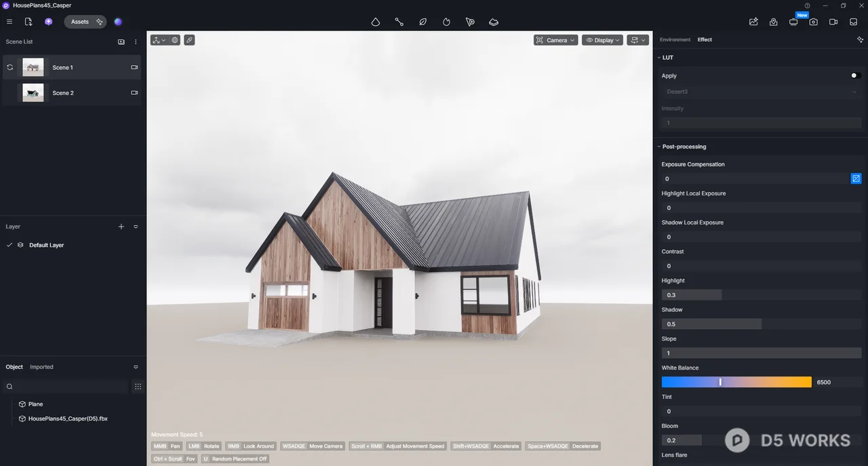
Task: Adjust the Shadow slider at 0.5
Action: pyautogui.click(x=762, y=324)
